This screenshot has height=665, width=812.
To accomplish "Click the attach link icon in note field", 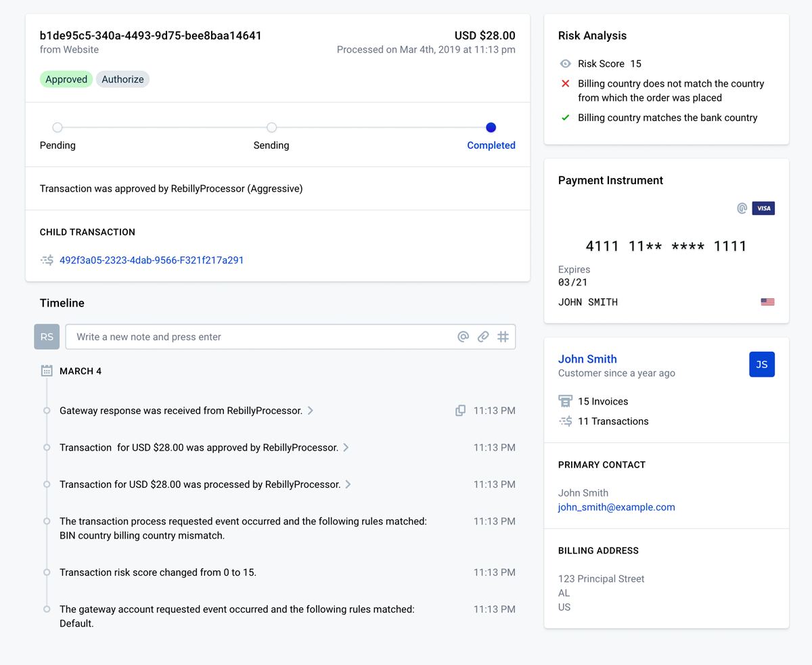I will pyautogui.click(x=483, y=337).
